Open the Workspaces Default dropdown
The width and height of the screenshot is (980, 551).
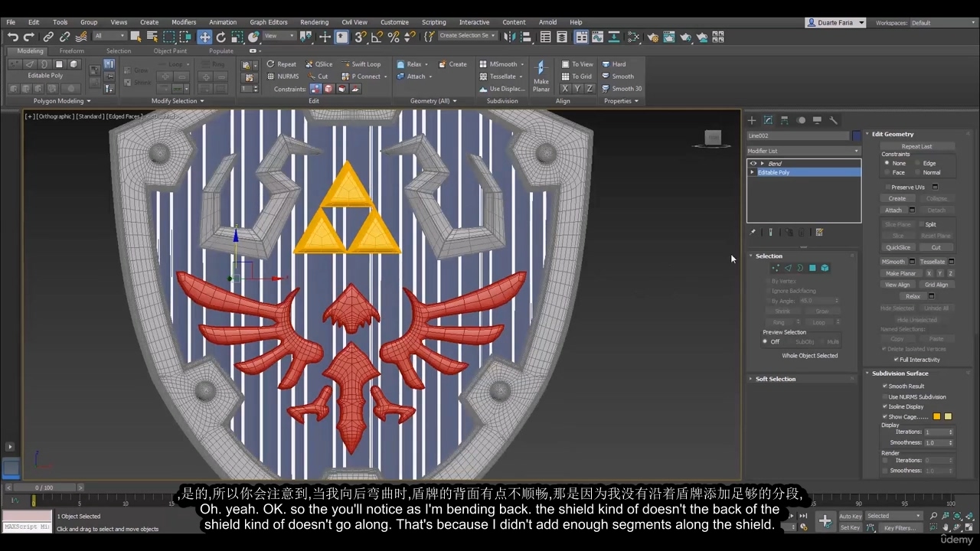tap(942, 23)
